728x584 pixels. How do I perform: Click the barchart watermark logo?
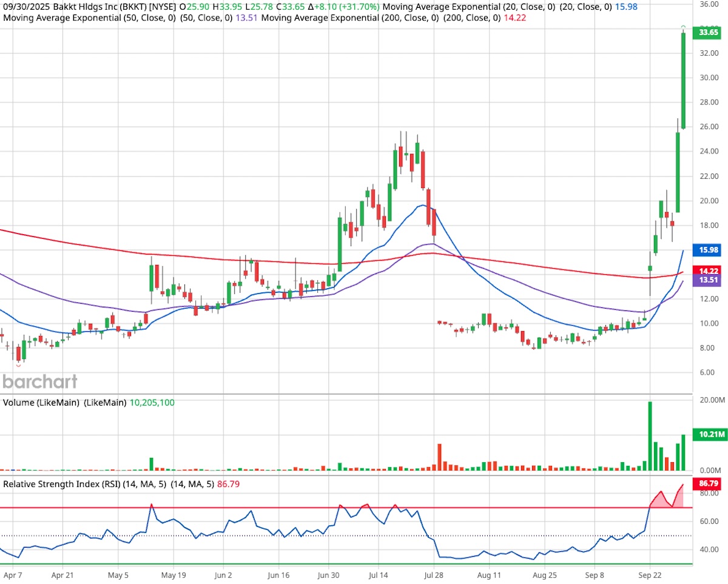pos(39,382)
